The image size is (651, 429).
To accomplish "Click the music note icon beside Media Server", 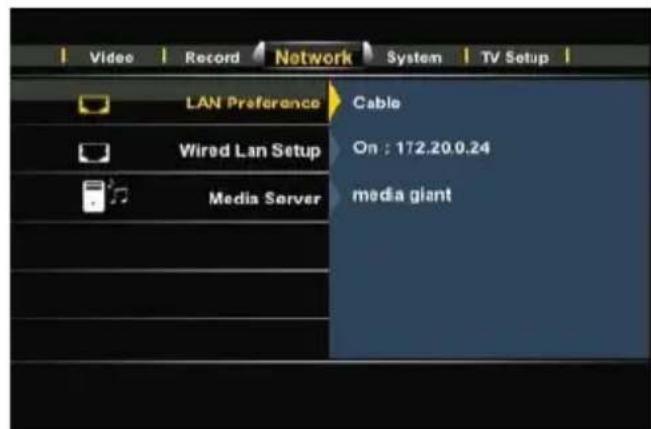I will (x=118, y=193).
